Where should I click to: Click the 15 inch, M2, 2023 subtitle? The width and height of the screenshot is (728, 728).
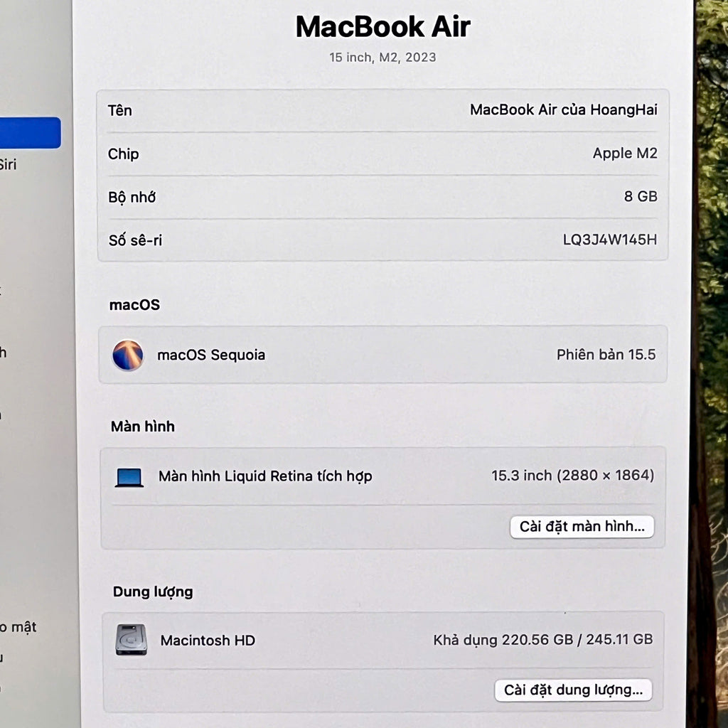(x=382, y=58)
